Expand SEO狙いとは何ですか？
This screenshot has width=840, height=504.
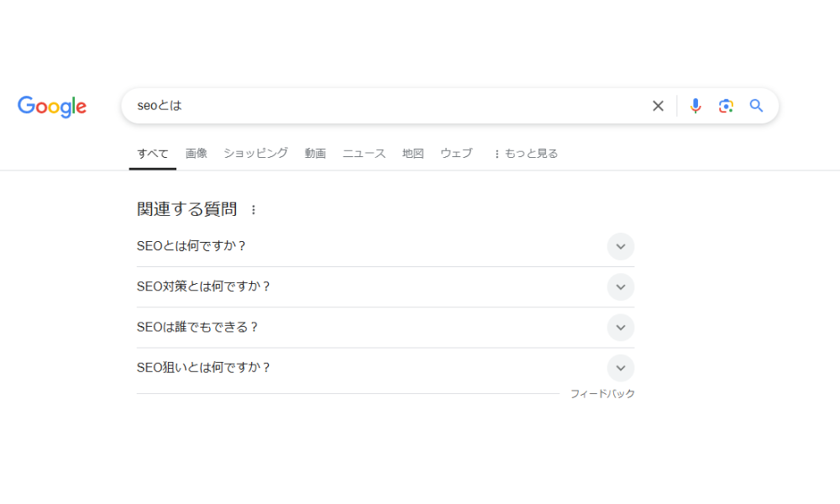point(621,368)
